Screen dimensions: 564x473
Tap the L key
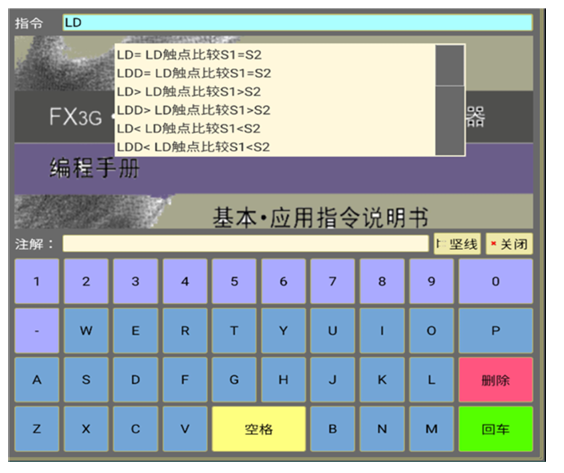(431, 380)
